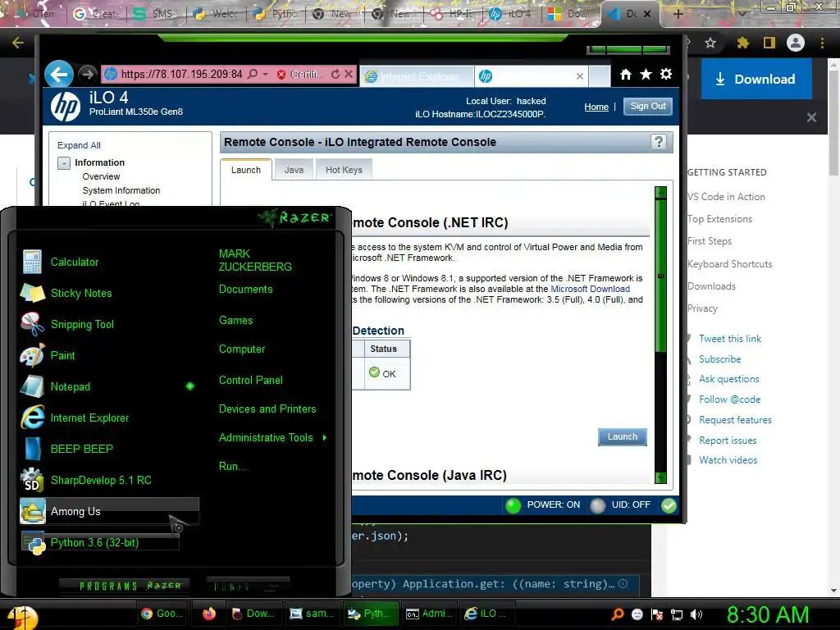Viewport: 840px width, 630px height.
Task: Open the Chrome three-dot menu
Action: pos(822,43)
